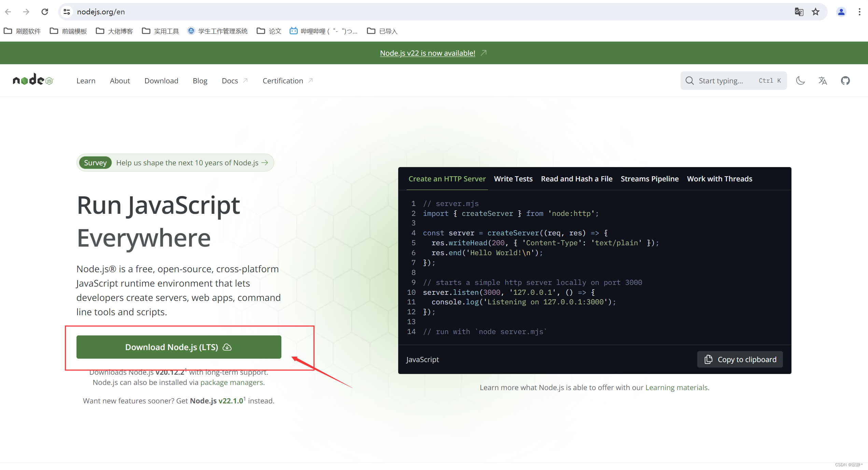
Task: Open the 实用工具 bookmark folder
Action: (160, 31)
